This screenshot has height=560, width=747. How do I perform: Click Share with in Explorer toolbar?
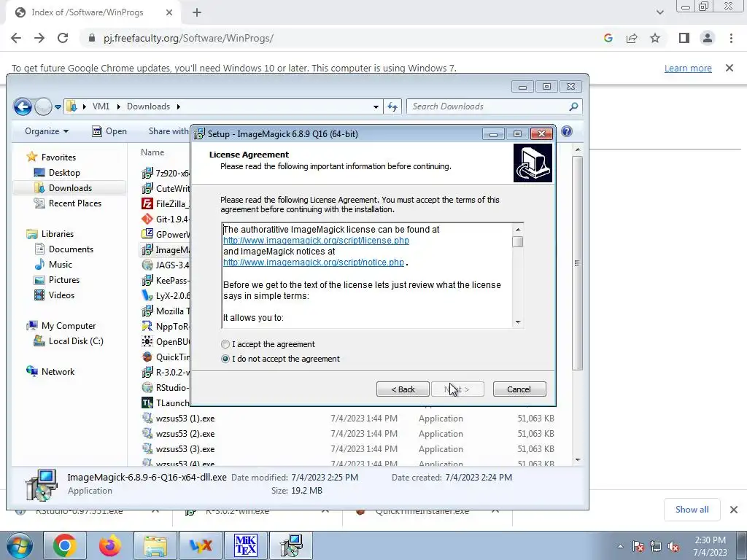[x=169, y=131]
